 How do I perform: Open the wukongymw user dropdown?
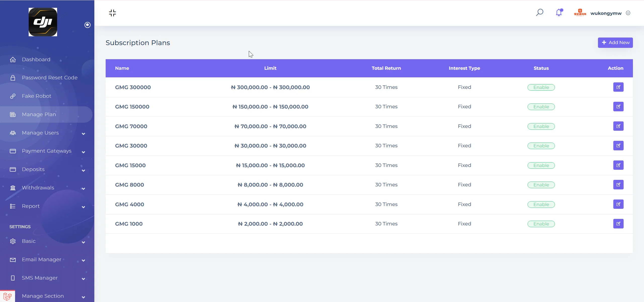click(x=606, y=13)
